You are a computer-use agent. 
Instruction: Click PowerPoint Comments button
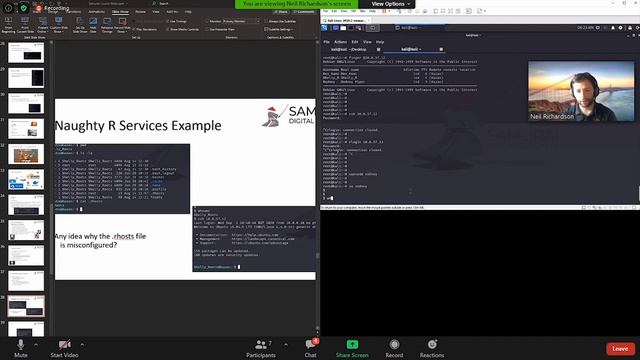coord(304,12)
